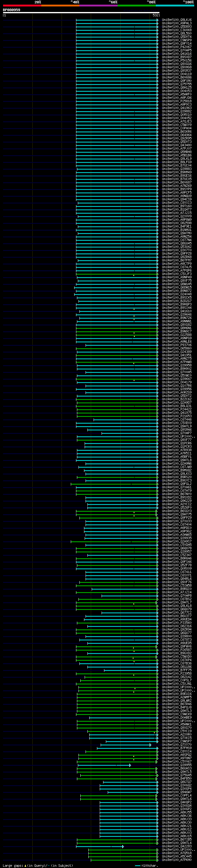Click the white query sequence bar

(x=81, y=12)
